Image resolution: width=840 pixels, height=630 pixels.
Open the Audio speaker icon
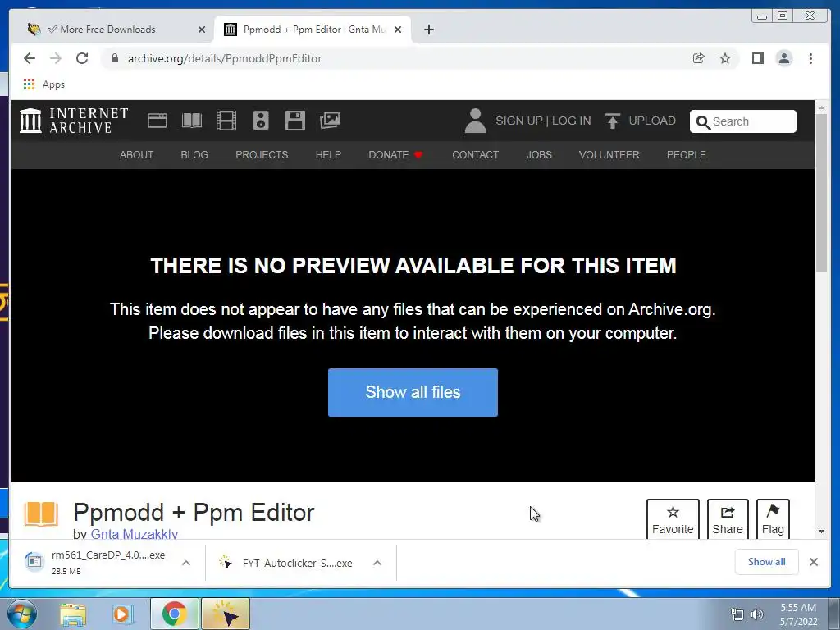(260, 121)
